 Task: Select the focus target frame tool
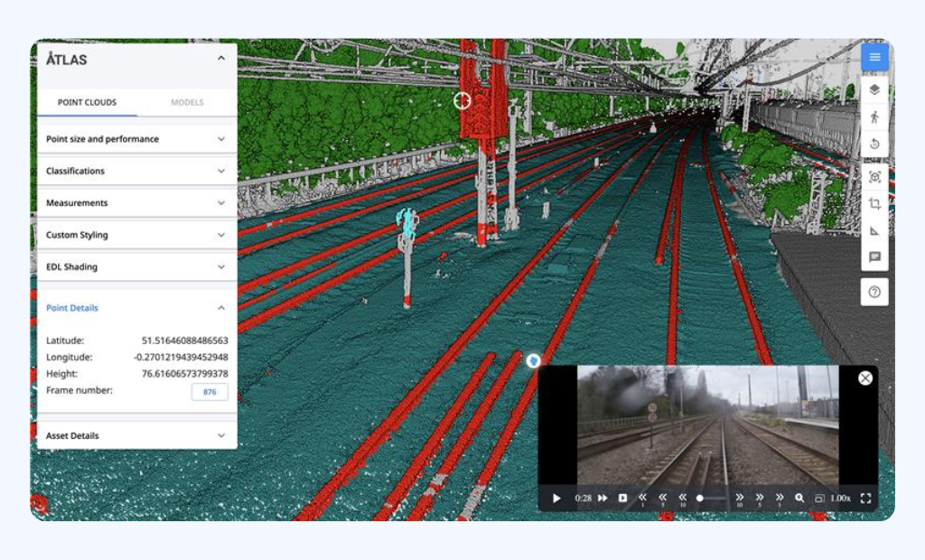874,177
